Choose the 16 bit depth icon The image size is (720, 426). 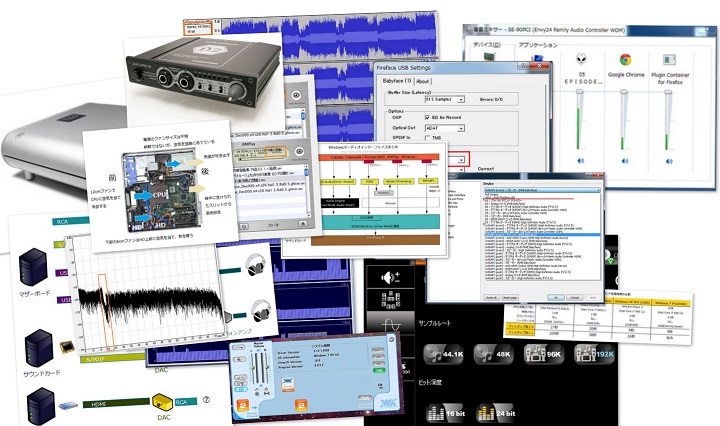[x=445, y=413]
